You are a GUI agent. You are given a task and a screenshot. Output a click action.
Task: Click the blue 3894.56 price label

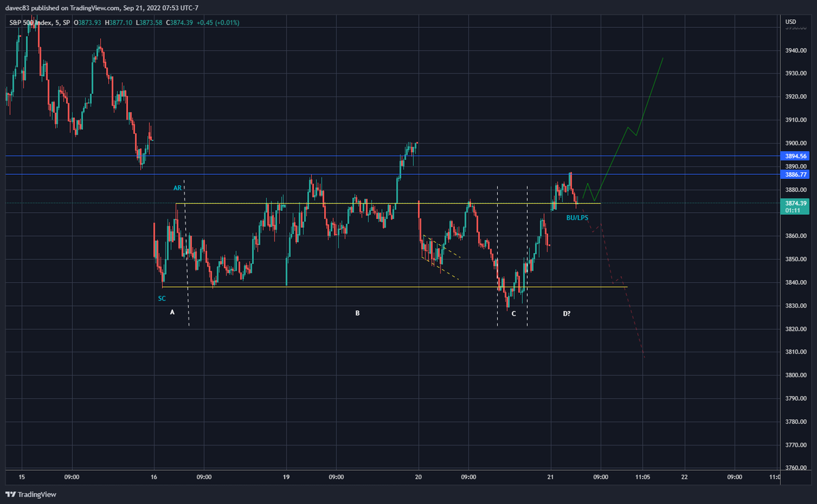click(794, 156)
